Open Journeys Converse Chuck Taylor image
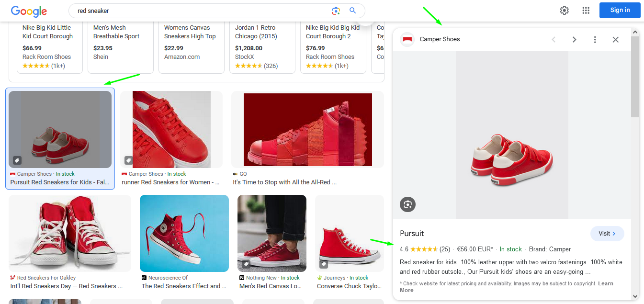 (x=350, y=233)
